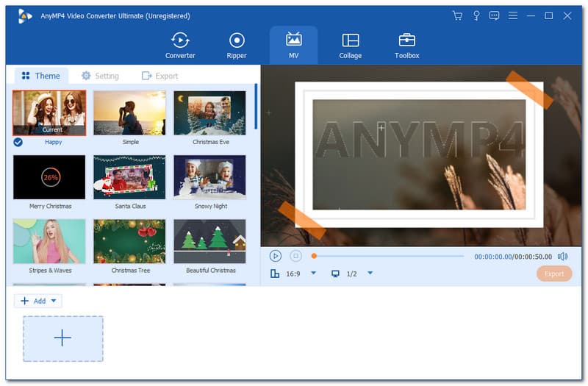Play the preview video
Screen dimensions: 588x386
(275, 256)
